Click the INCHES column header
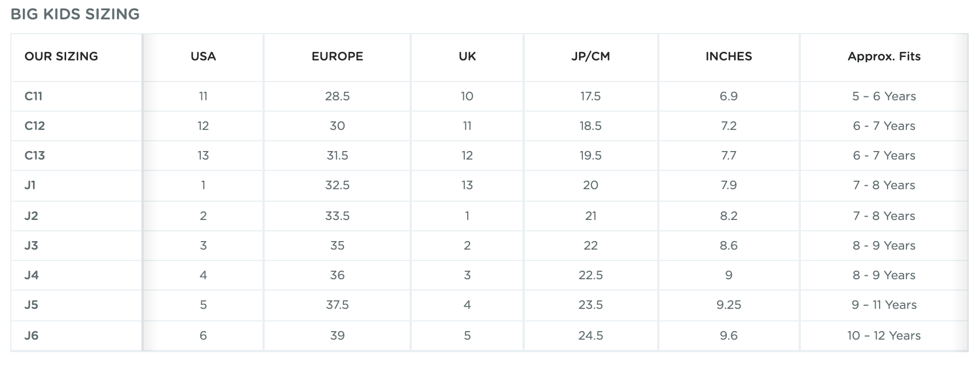Screen dimensions: 980x375 [728, 56]
